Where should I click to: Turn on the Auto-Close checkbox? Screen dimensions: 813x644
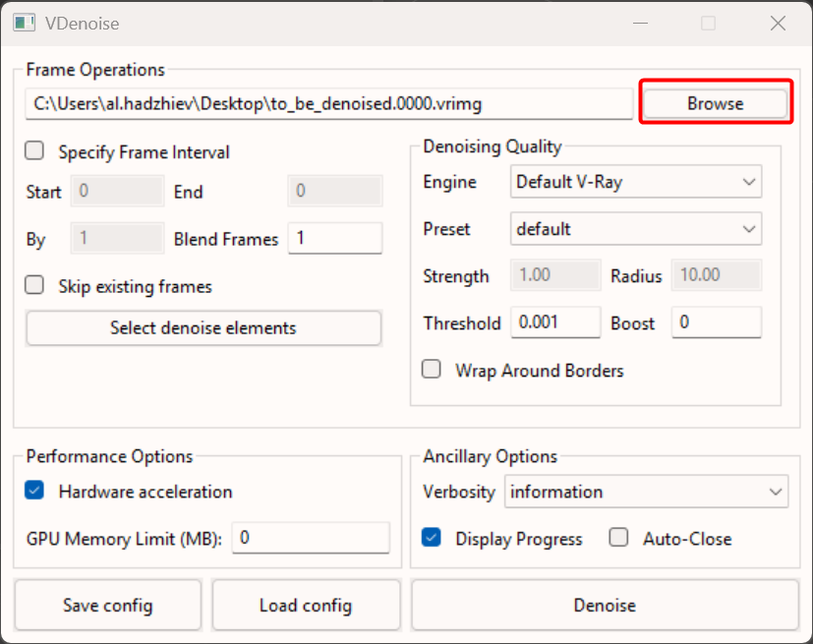(618, 539)
